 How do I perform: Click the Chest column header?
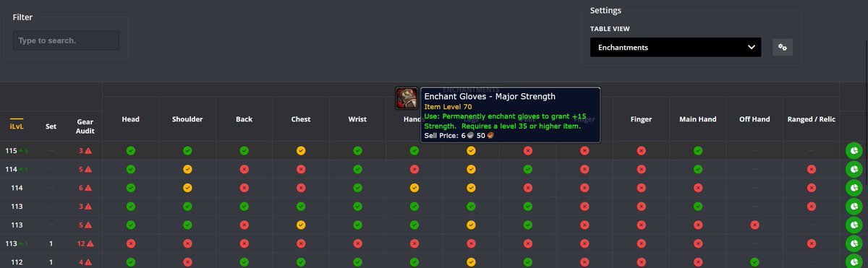coord(301,119)
